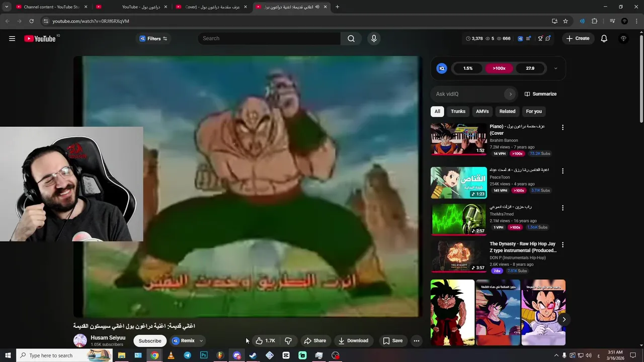Open the Ibrahim Banoon channel name
The width and height of the screenshot is (644, 362).
(504, 140)
